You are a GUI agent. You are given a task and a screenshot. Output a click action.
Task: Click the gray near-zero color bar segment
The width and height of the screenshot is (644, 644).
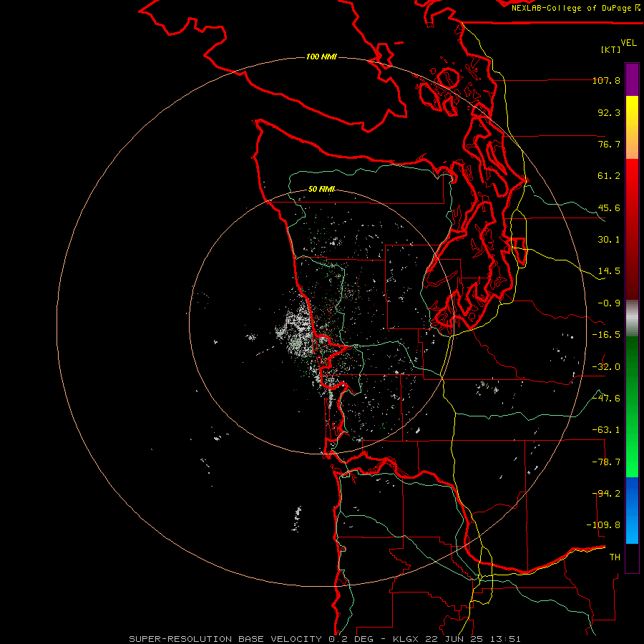(x=632, y=318)
